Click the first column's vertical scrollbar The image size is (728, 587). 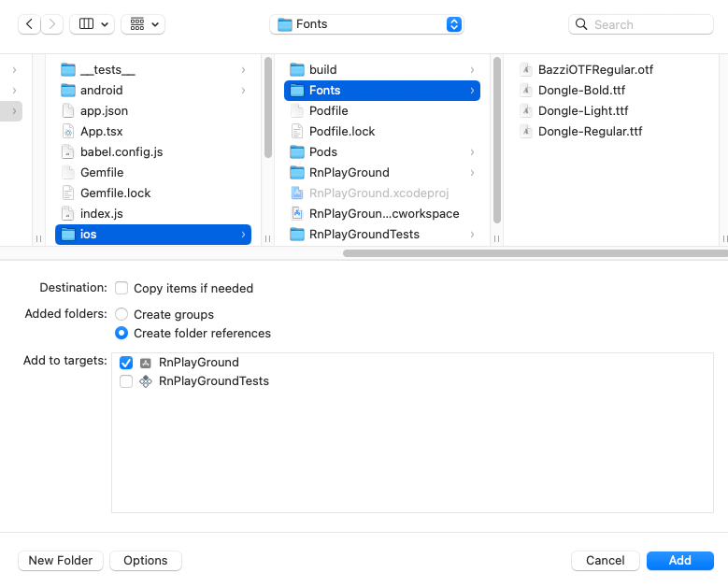coord(268,107)
